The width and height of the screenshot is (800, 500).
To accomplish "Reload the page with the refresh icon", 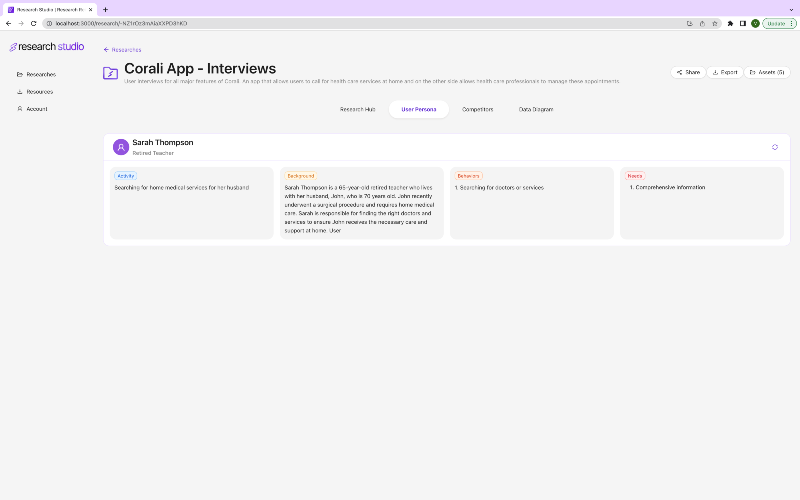I will pyautogui.click(x=34, y=23).
